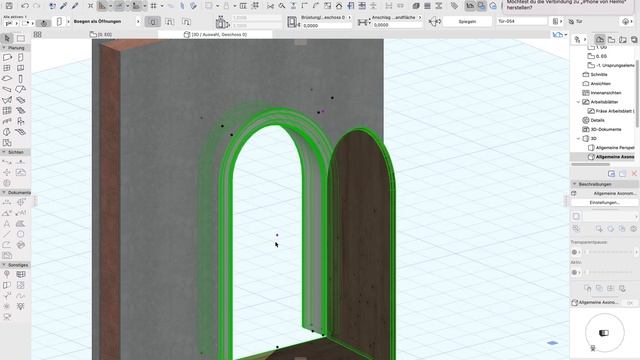Screen dimensions: 640x360
Task: Switch to the floor plan 0. EG tab
Action: point(100,35)
